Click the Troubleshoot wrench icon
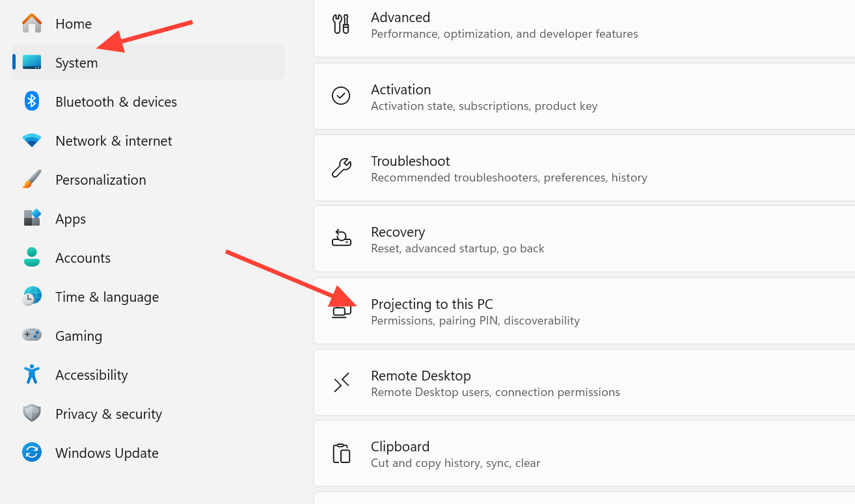This screenshot has height=504, width=855. (341, 168)
